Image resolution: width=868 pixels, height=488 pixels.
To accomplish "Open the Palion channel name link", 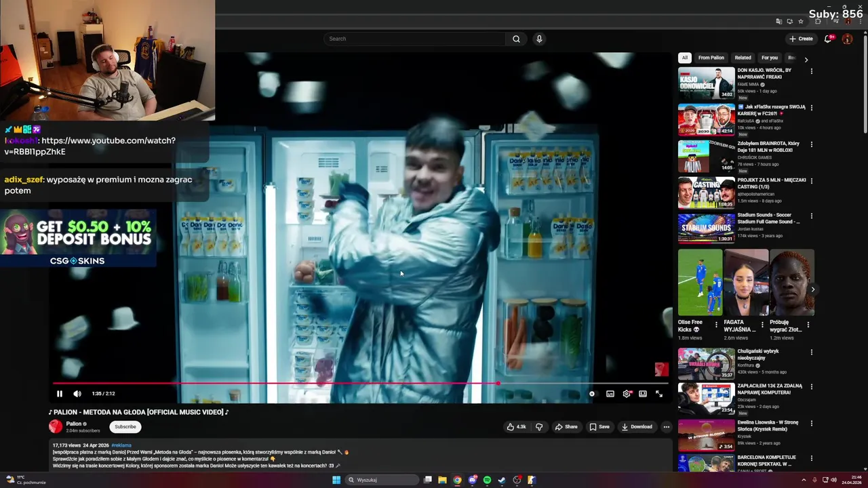I will pyautogui.click(x=74, y=424).
